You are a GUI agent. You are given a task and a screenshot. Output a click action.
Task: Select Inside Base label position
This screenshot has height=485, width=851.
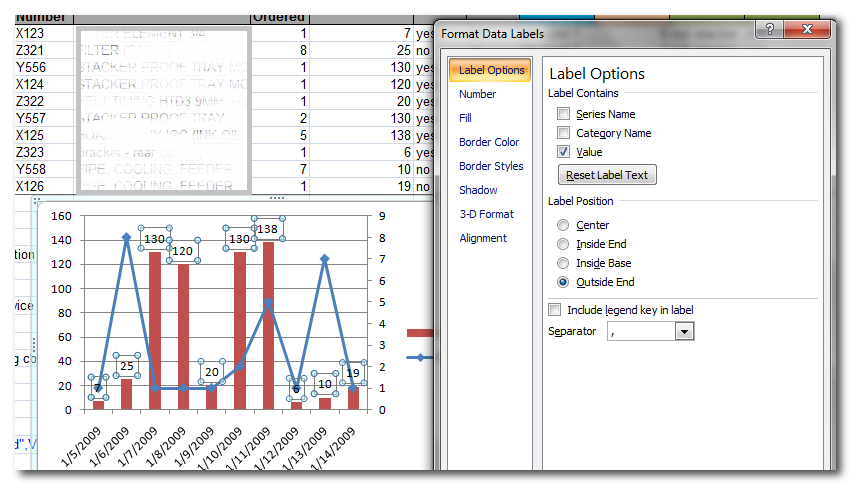point(564,264)
